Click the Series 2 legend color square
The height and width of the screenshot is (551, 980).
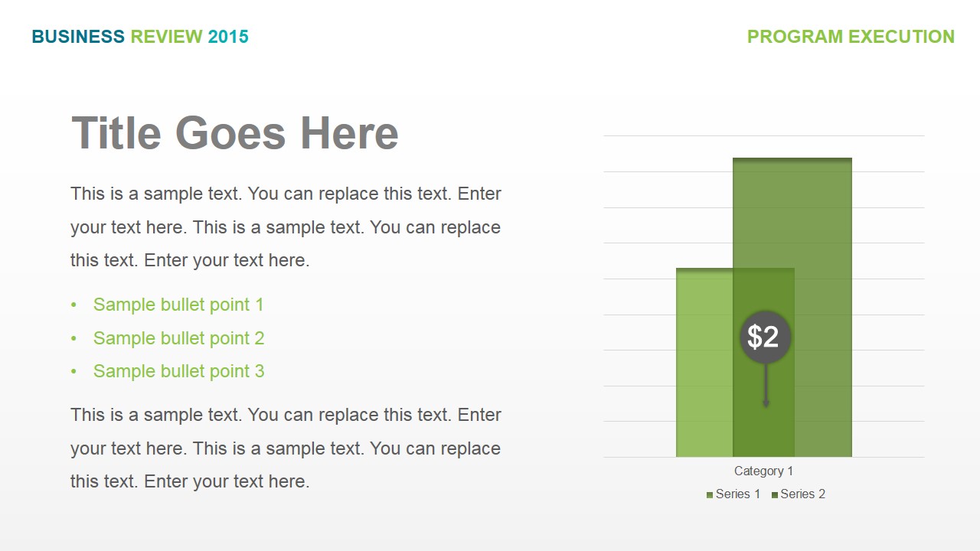click(x=775, y=495)
